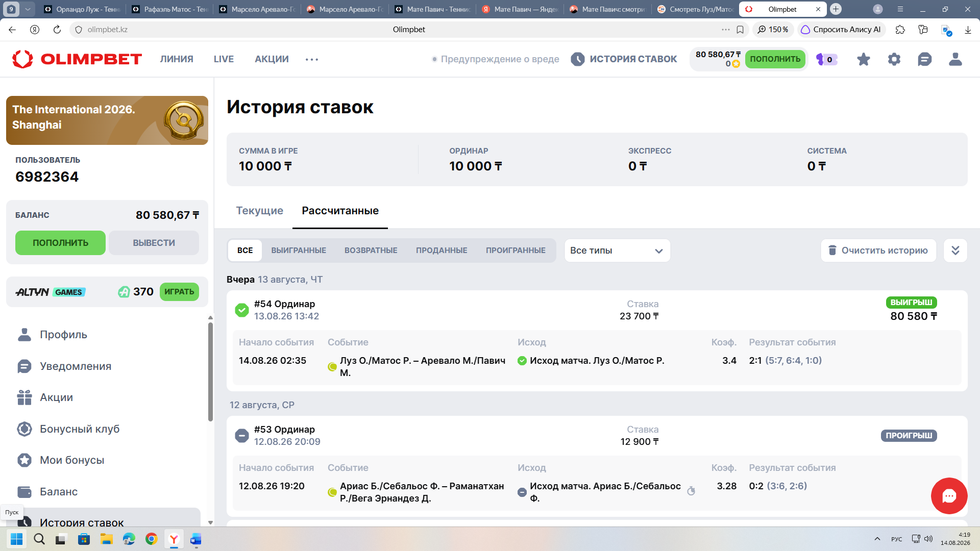Viewport: 980px width, 551px height.
Task: Expand all bets with double chevron button
Action: (x=955, y=251)
